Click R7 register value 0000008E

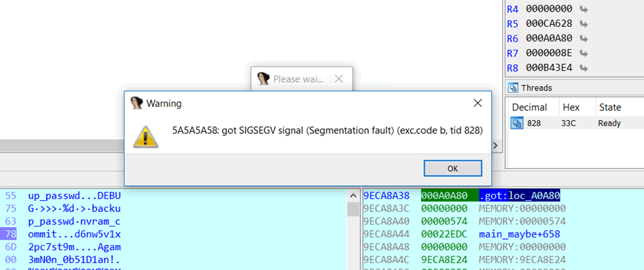549,53
